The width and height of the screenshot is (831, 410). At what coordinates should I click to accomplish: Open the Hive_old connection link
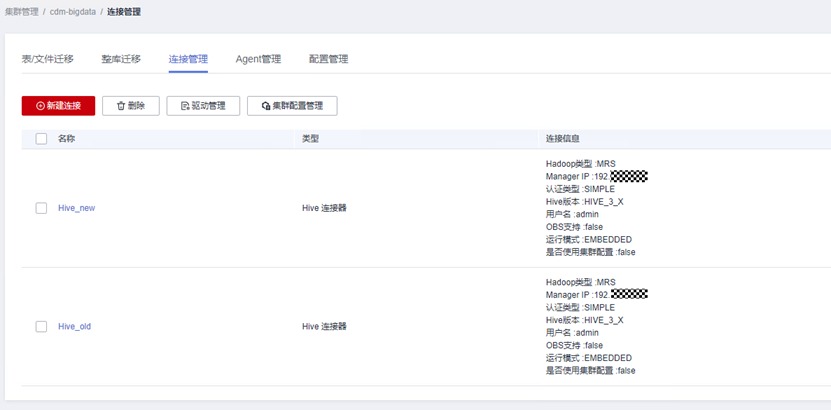pyautogui.click(x=74, y=327)
